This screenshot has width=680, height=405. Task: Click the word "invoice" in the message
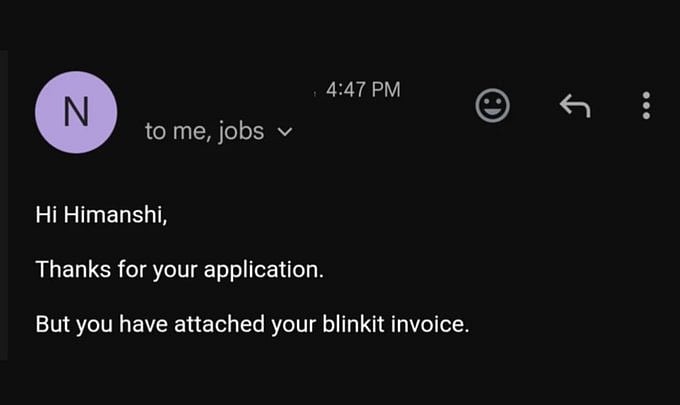(439, 324)
